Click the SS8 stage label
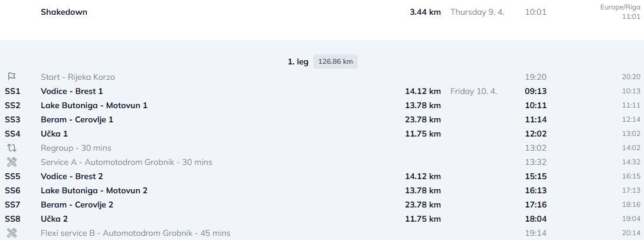 coord(12,219)
